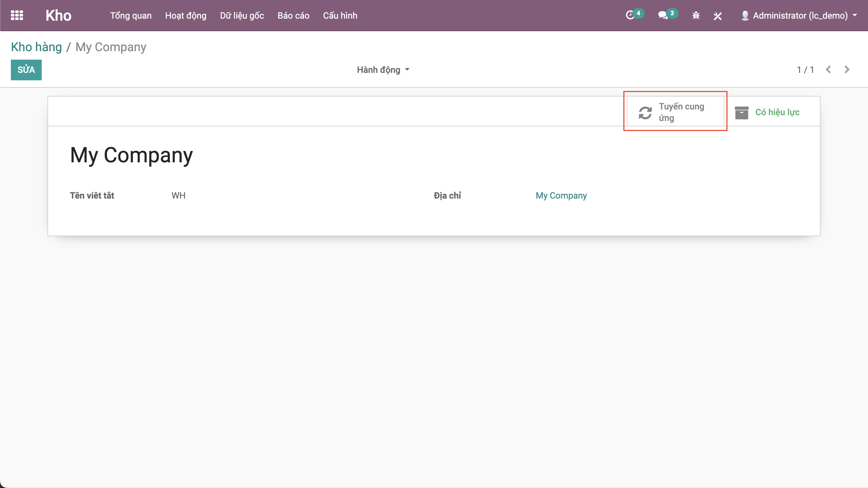Open the Hoạt động menu
Screen dimensions: 868x488
coord(185,16)
